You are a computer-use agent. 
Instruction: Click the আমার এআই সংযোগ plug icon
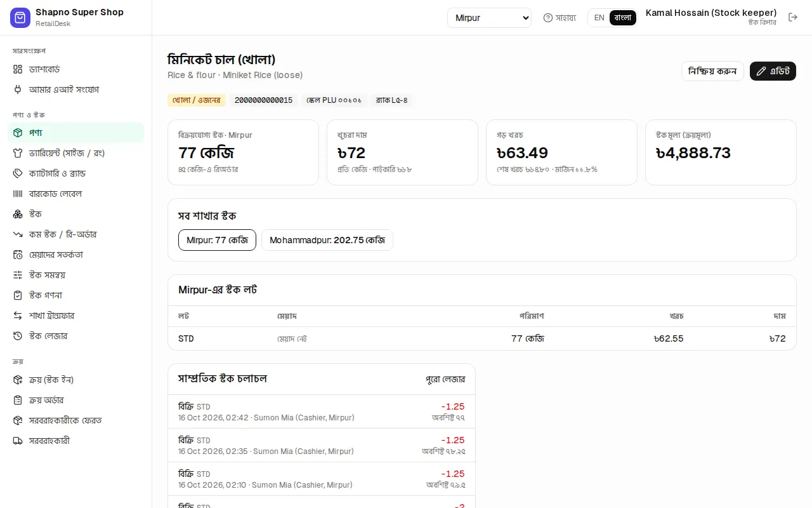(18, 90)
